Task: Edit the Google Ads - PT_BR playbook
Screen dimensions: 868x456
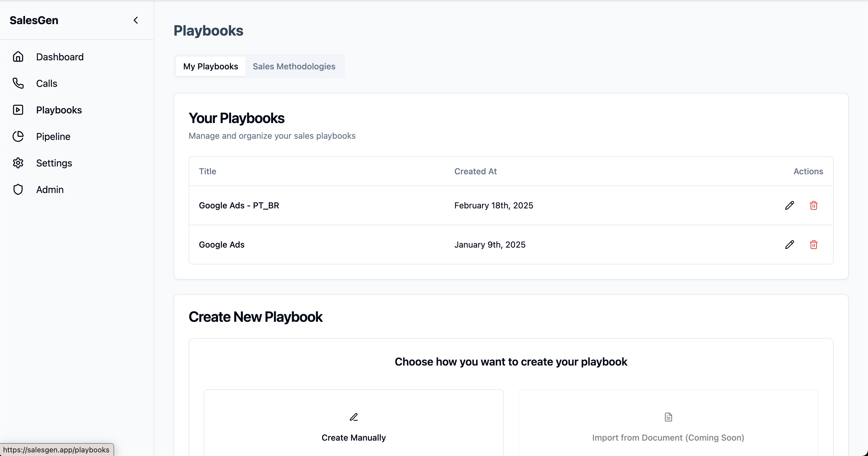Action: click(789, 205)
